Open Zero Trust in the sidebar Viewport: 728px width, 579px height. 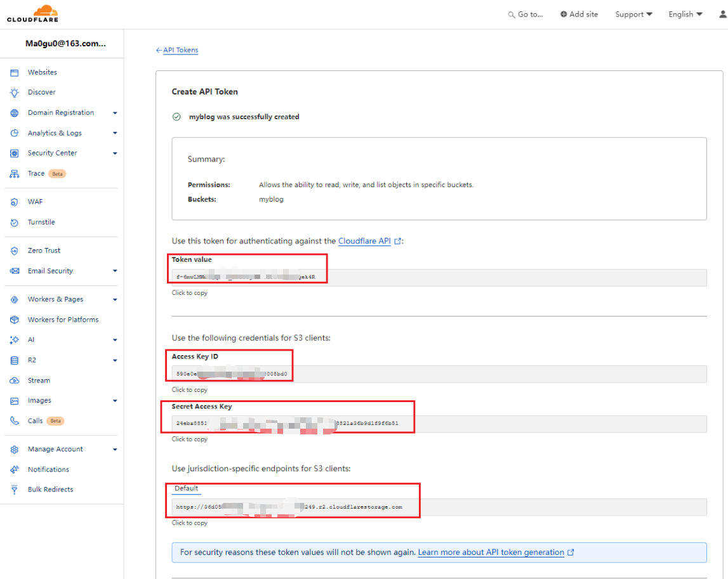[44, 250]
